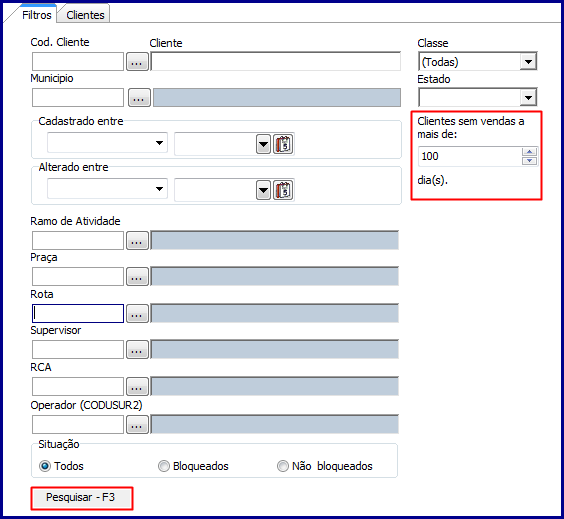This screenshot has height=519, width=564.
Task: Select Todos situação radio button
Action: coord(45,466)
